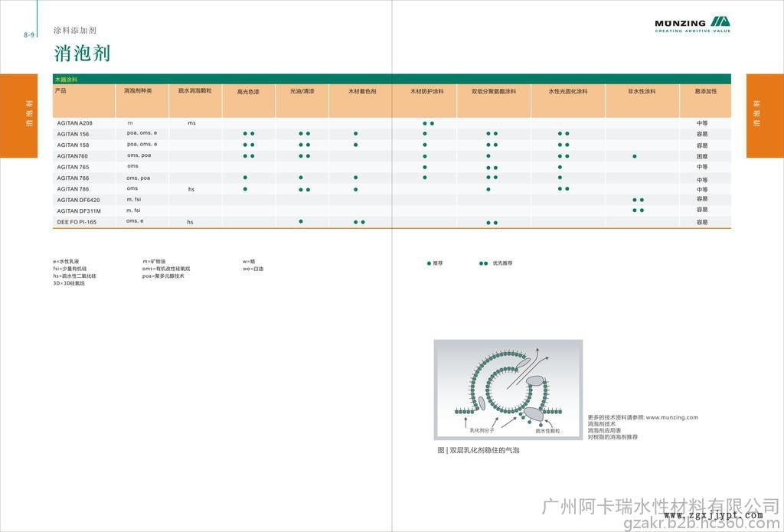Click the 对树脂的消泡剂推荐 text link

(x=612, y=437)
